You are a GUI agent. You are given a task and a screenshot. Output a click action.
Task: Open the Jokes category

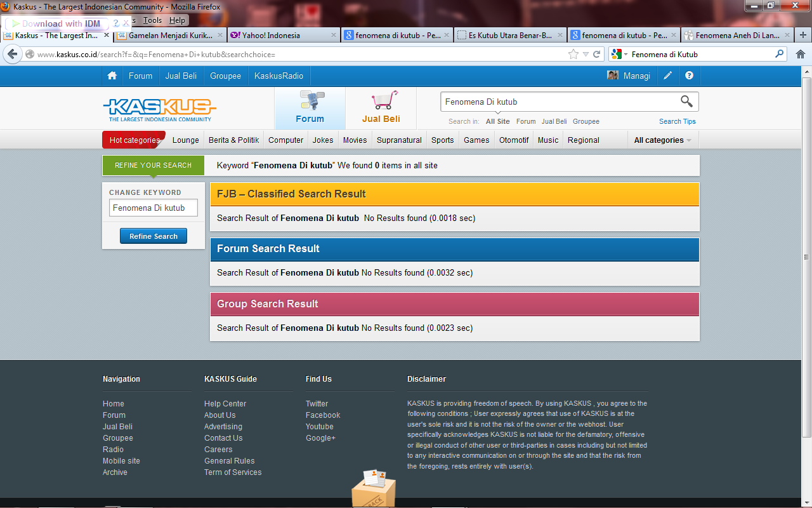coord(323,140)
